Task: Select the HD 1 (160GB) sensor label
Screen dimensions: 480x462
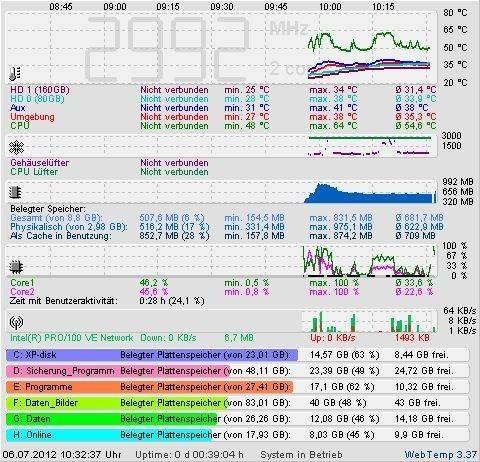Action: [x=40, y=90]
